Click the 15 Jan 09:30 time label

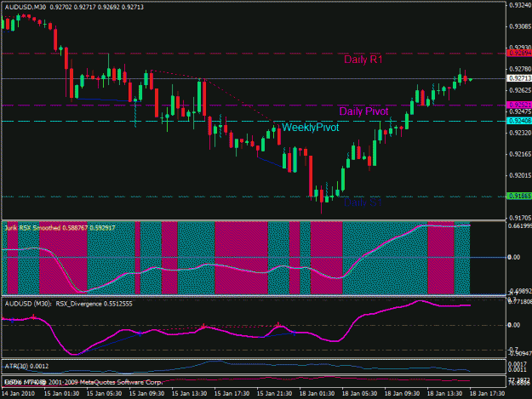tap(147, 394)
